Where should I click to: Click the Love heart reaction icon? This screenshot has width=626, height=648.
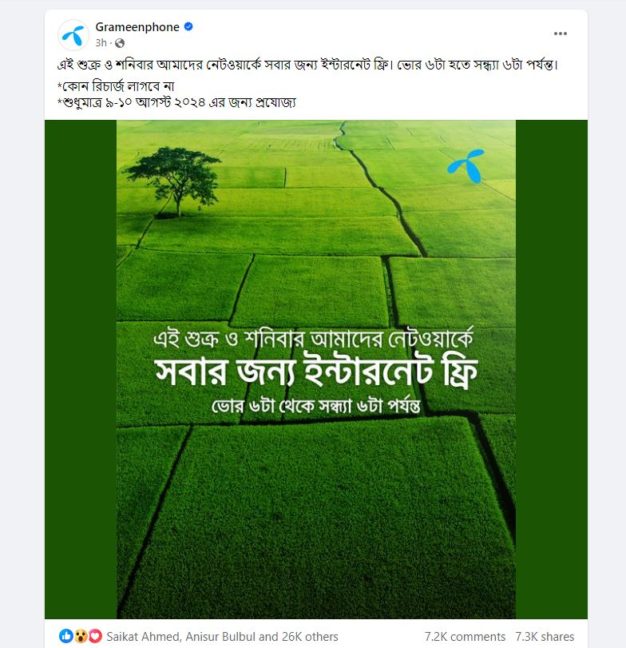95,636
